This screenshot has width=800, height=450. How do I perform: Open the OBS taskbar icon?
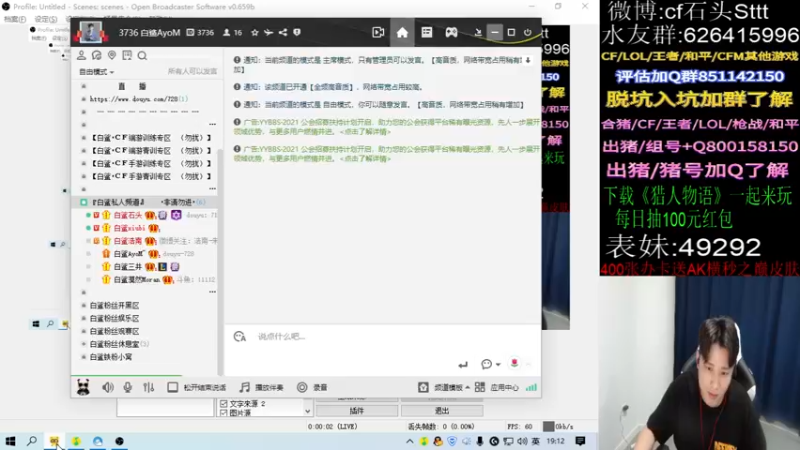coord(119,441)
